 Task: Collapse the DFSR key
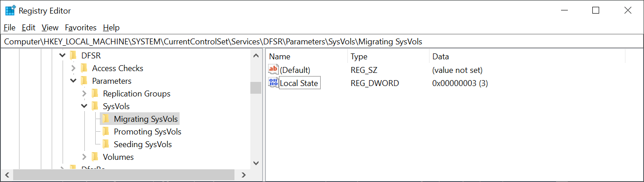click(62, 56)
